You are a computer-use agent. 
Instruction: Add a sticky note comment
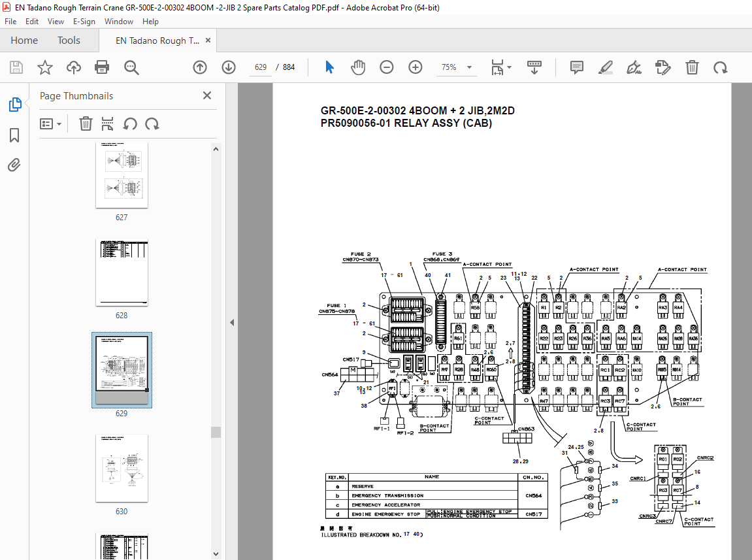pos(576,67)
